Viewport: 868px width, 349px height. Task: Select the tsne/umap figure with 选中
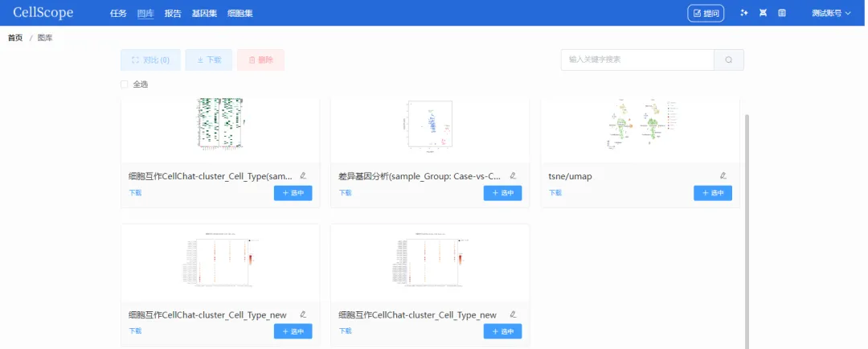click(712, 193)
